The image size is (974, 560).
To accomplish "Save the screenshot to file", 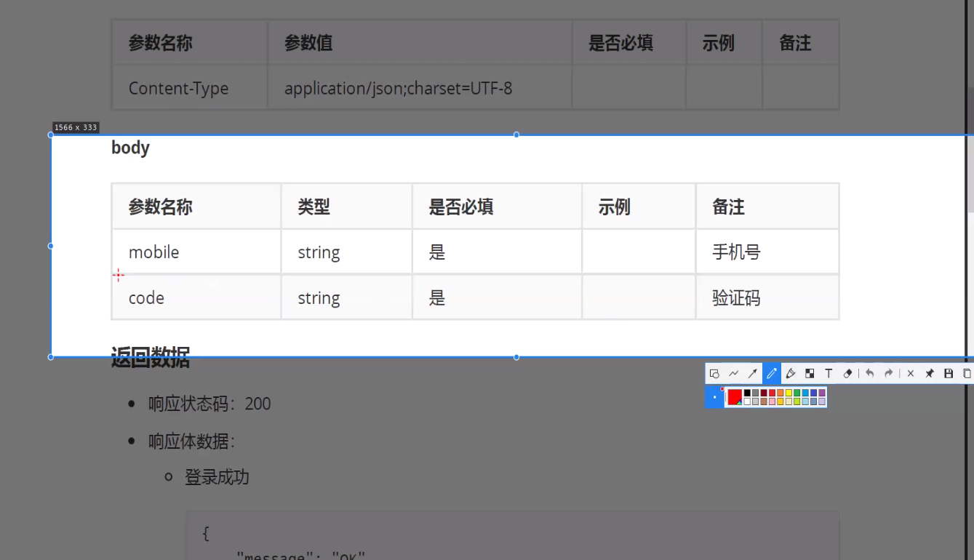I will pyautogui.click(x=949, y=373).
